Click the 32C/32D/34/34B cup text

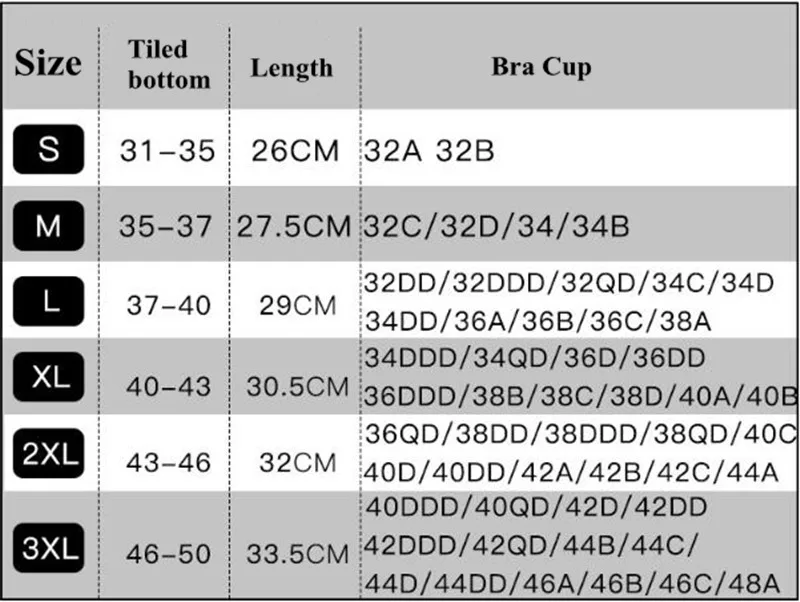click(x=496, y=227)
